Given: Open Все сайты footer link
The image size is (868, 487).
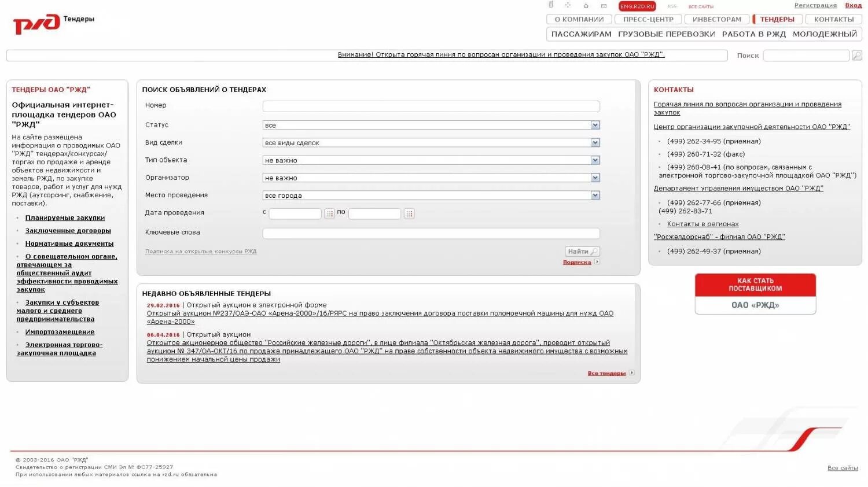Looking at the screenshot, I should (x=843, y=468).
